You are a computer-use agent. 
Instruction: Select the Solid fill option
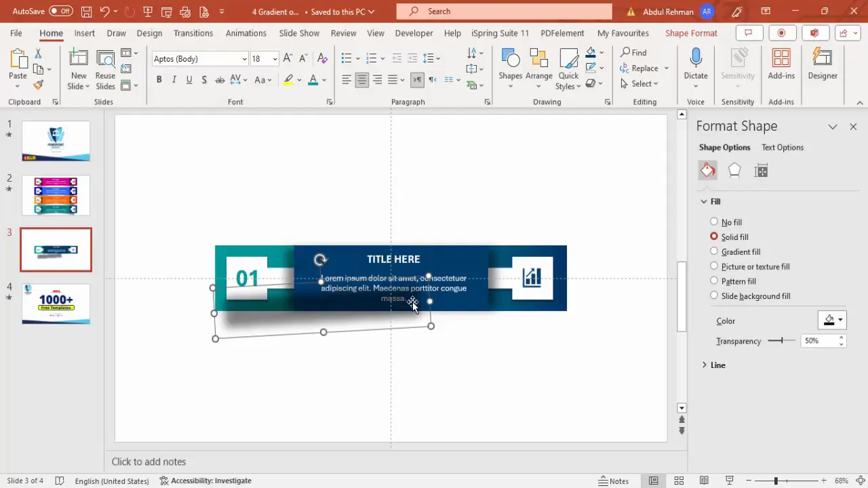(729, 237)
